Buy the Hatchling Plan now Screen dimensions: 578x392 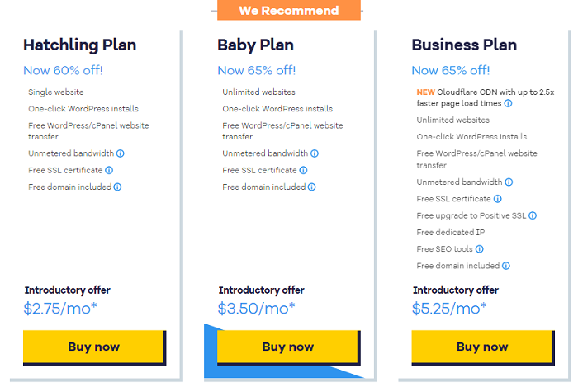pos(94,347)
